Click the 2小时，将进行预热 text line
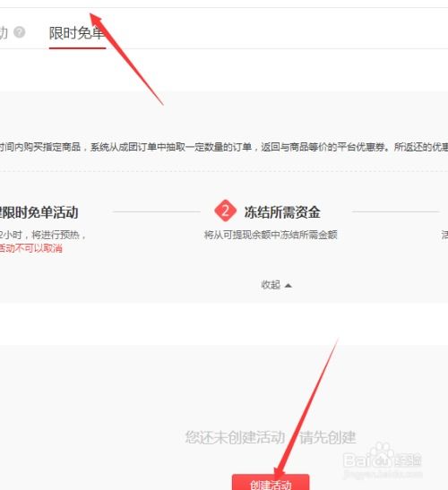The image size is (448, 490). click(x=43, y=235)
